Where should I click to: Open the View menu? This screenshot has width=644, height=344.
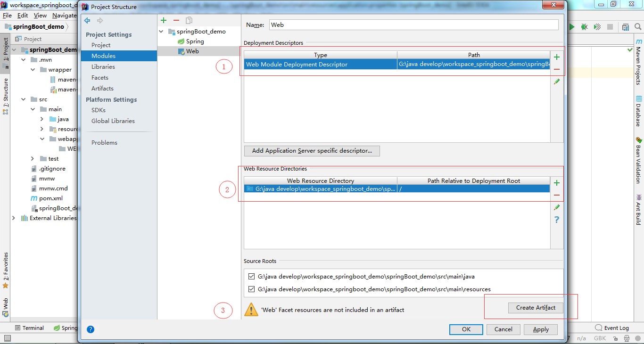pos(40,16)
